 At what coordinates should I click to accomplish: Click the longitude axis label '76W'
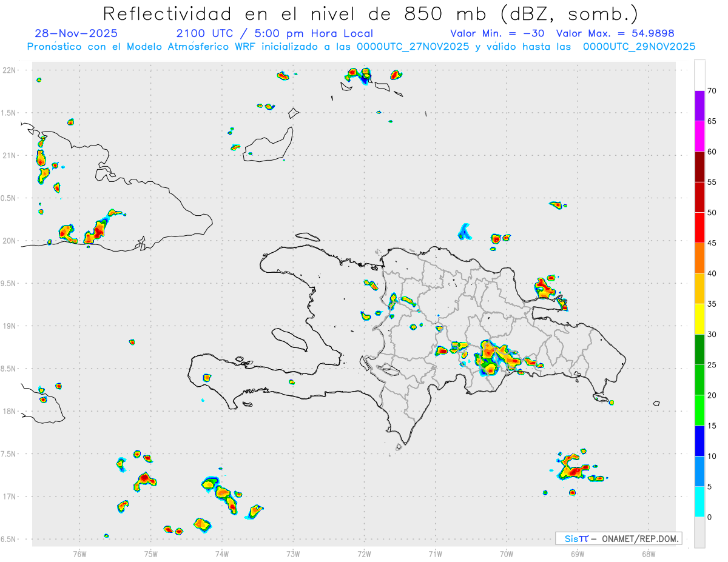79,553
